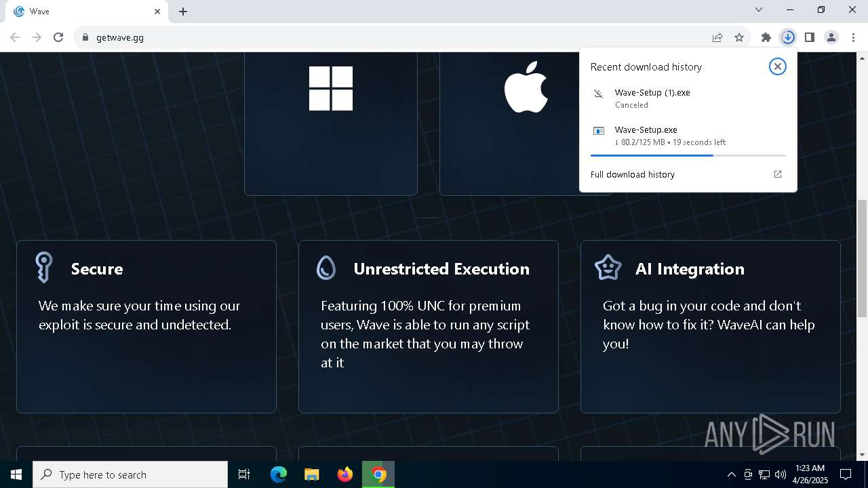The width and height of the screenshot is (868, 488).
Task: Click the page vertical scrollbar thumb
Action: 862,258
